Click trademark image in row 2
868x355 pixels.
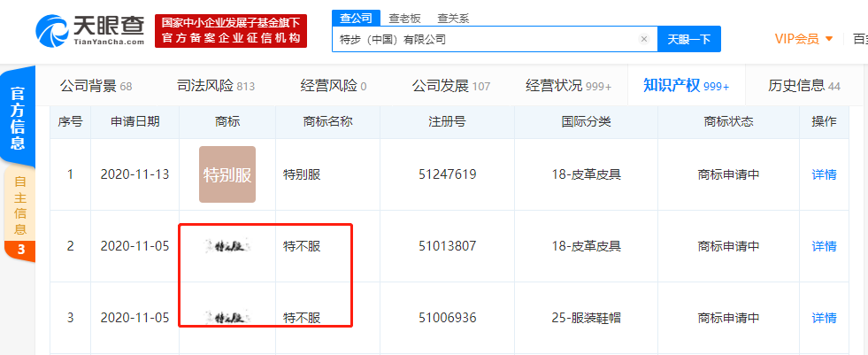point(227,245)
